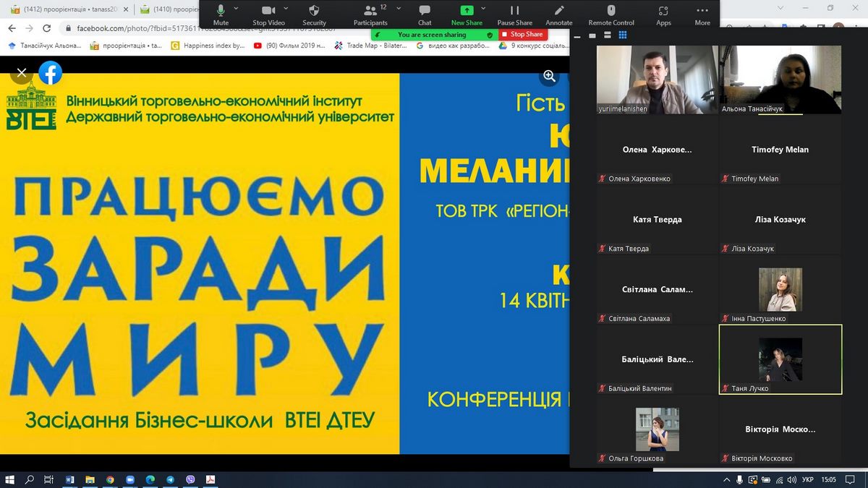
Task: Open the Participants panel
Action: pyautogui.click(x=370, y=12)
